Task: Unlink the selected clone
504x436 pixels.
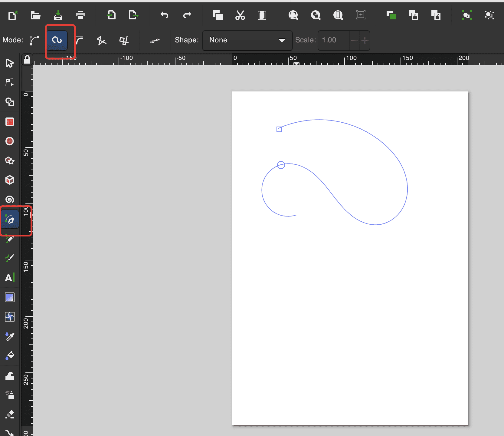Action: click(436, 15)
